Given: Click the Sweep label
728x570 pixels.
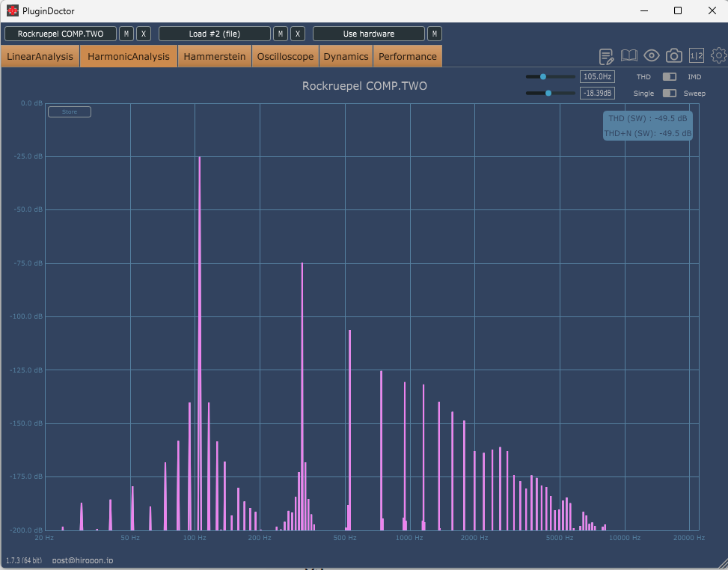Looking at the screenshot, I should (x=694, y=94).
